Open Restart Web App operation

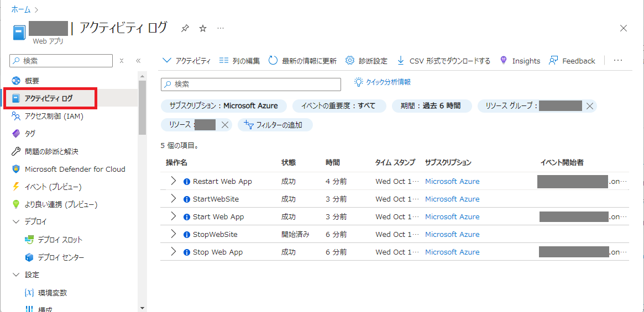222,181
